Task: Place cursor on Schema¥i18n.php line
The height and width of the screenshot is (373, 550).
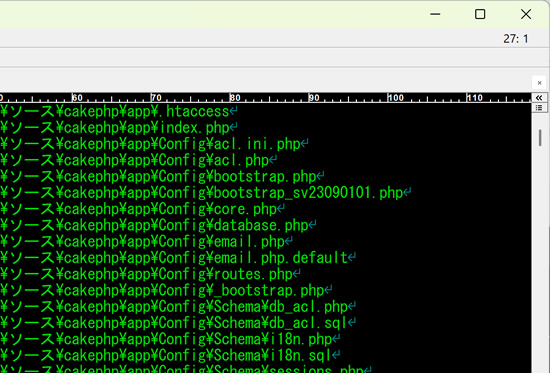Action: (170, 339)
